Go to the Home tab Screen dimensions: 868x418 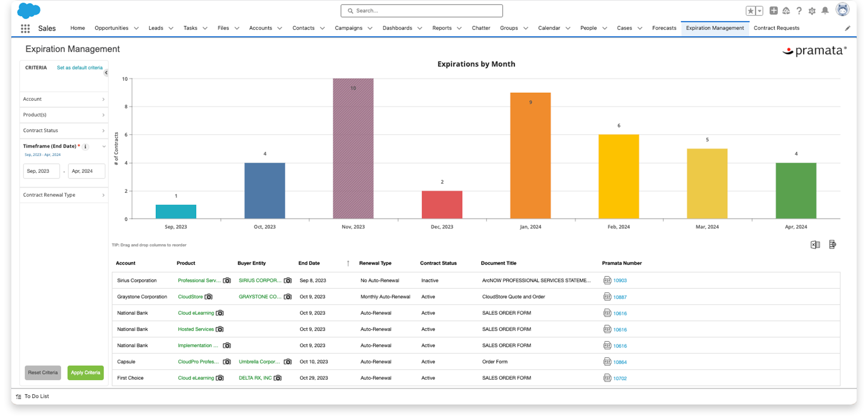(x=78, y=28)
